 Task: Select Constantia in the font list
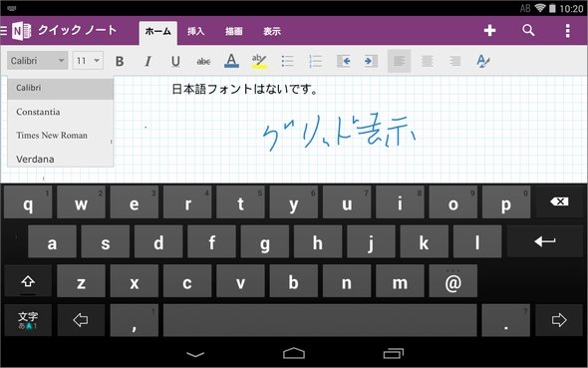coord(61,112)
